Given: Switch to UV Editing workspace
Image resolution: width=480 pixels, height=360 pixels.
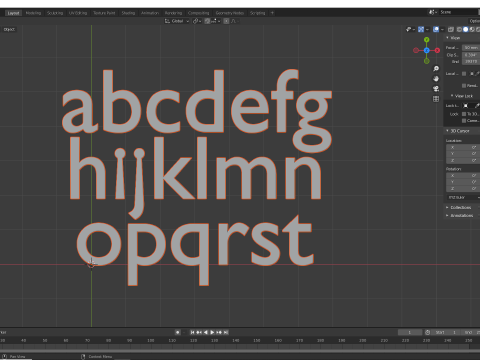Looking at the screenshot, I should (x=78, y=13).
